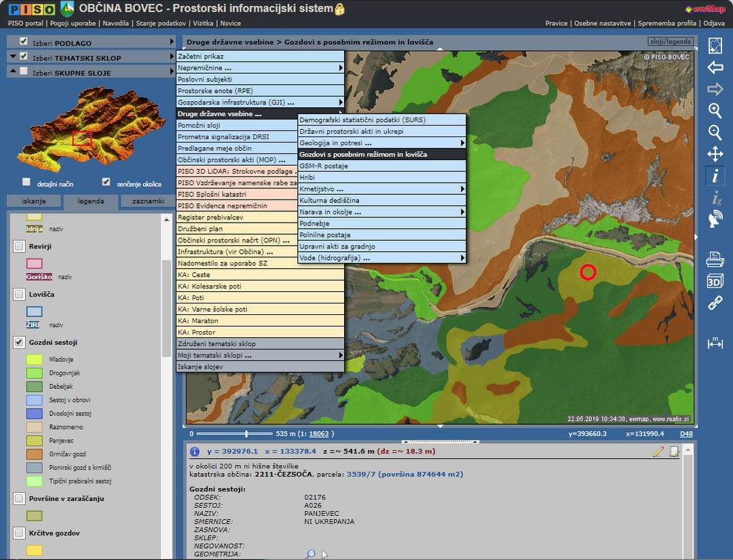Open the print map tool
This screenshot has width=733, height=560.
point(715,259)
